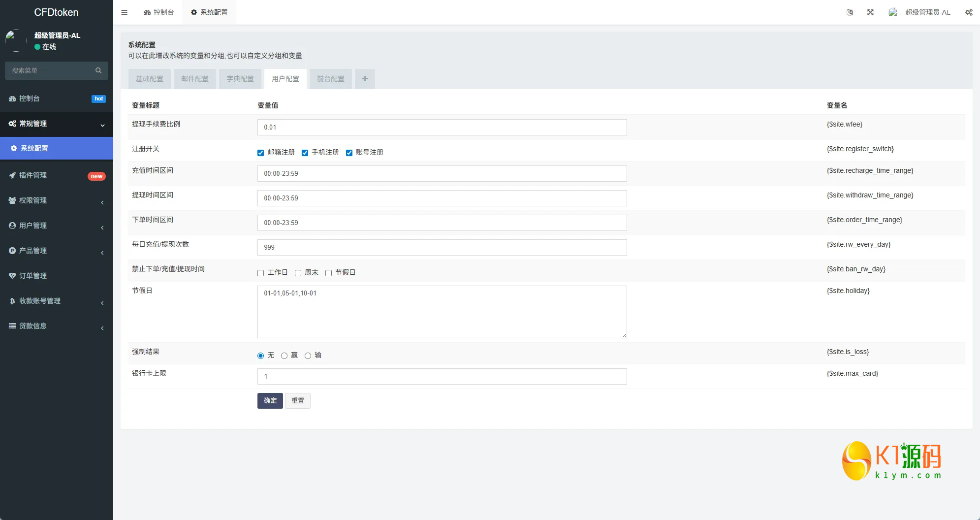Screen dimensions: 980x520
Task: Switch to the 字典配置 tab
Action: click(x=240, y=79)
